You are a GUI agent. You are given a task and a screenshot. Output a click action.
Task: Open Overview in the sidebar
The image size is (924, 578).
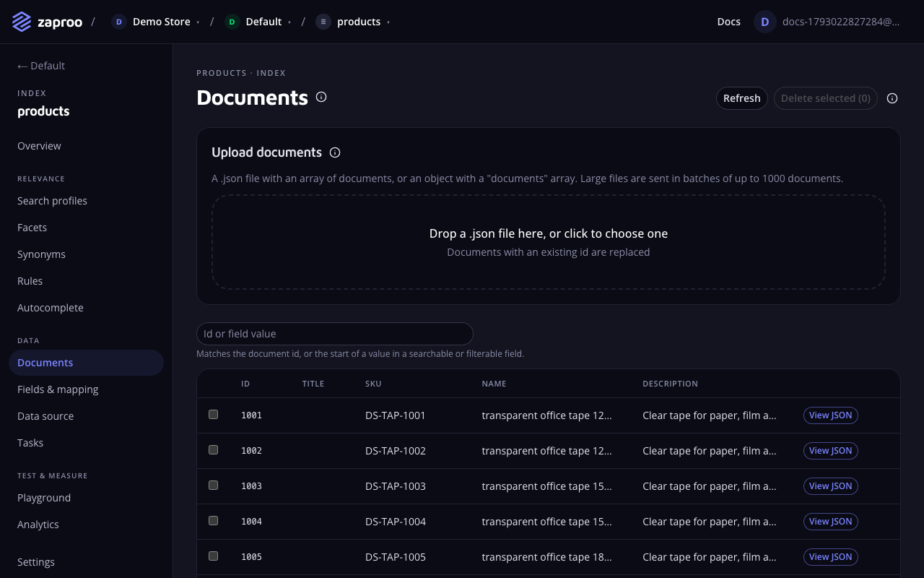coord(86,146)
